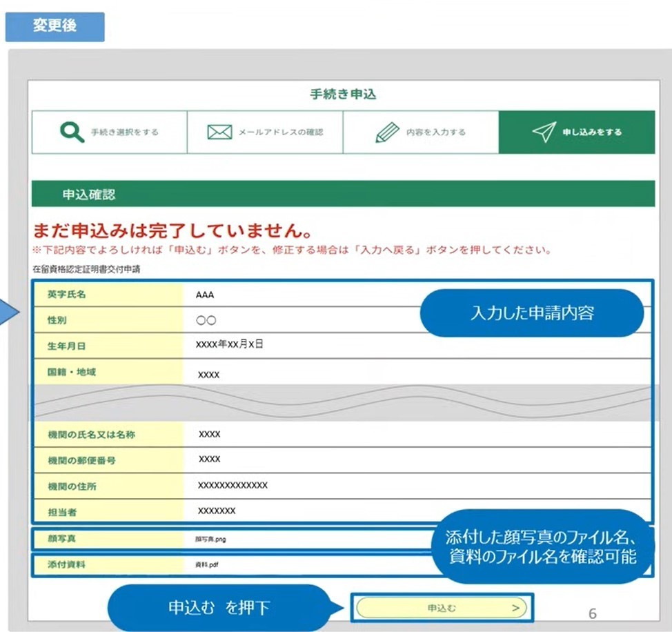Click the envelope icon for email confirmation

[x=219, y=132]
